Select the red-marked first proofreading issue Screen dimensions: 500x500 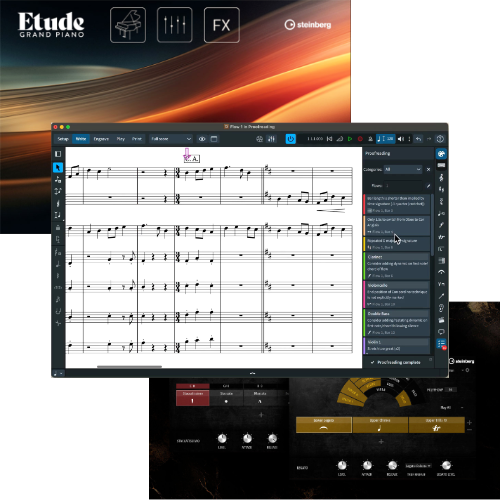[396, 204]
